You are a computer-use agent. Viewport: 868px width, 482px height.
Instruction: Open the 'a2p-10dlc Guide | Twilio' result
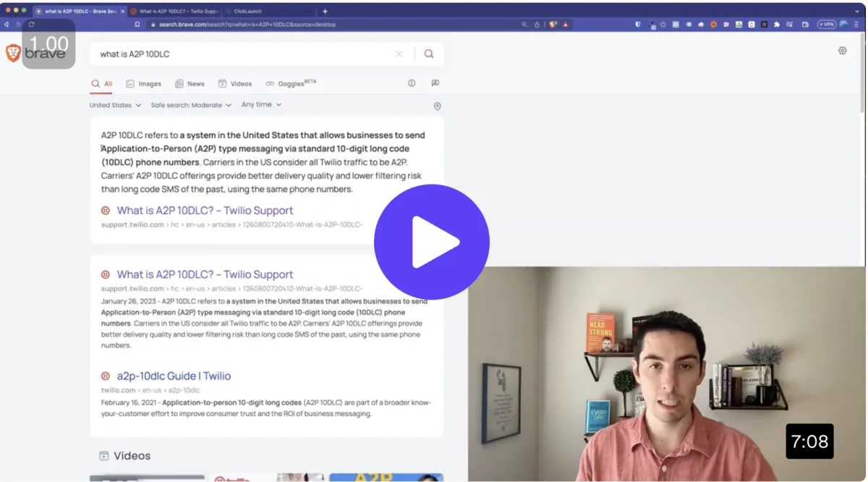point(174,376)
